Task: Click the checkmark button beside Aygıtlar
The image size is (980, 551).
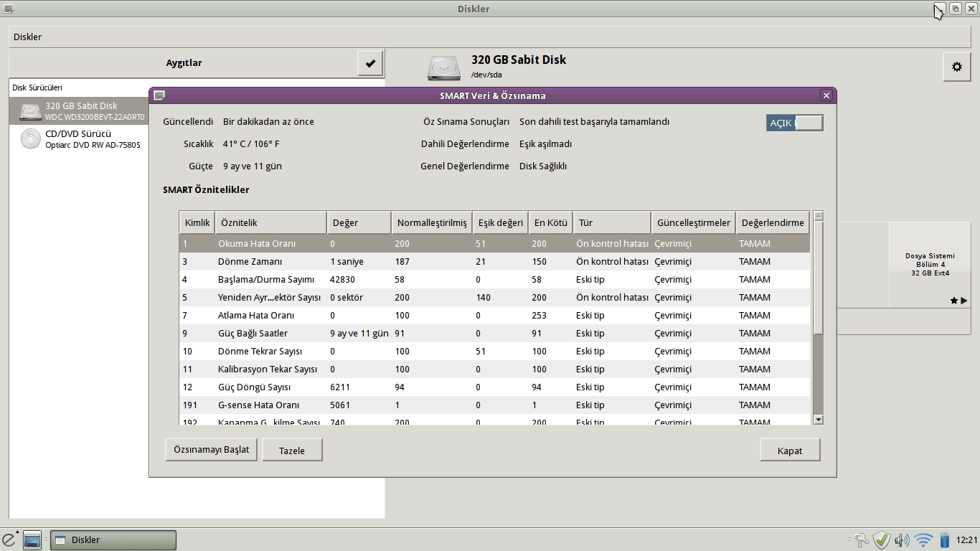Action: pyautogui.click(x=370, y=63)
